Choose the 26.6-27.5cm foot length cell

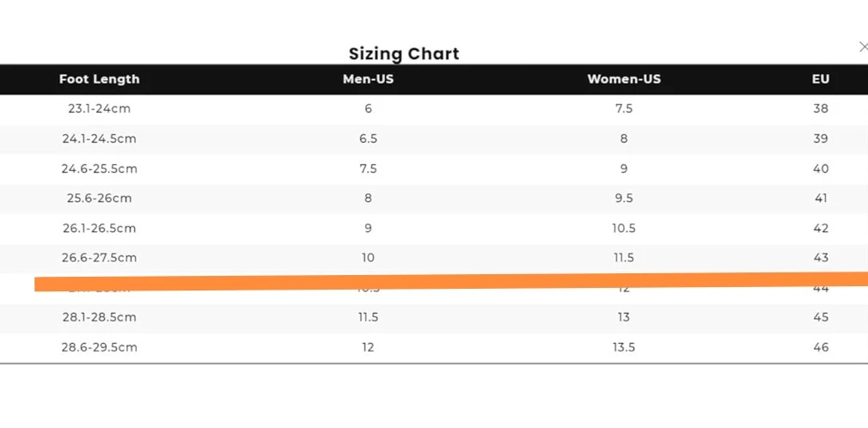tap(99, 258)
